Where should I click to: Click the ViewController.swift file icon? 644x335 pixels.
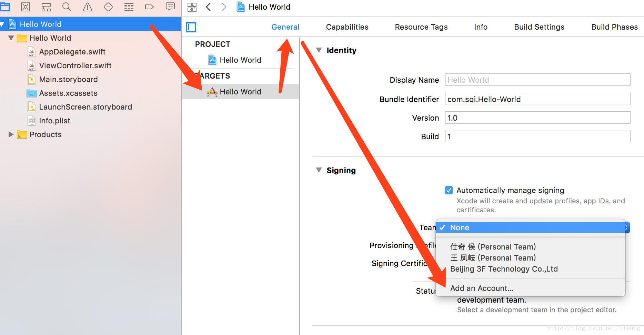[x=32, y=65]
